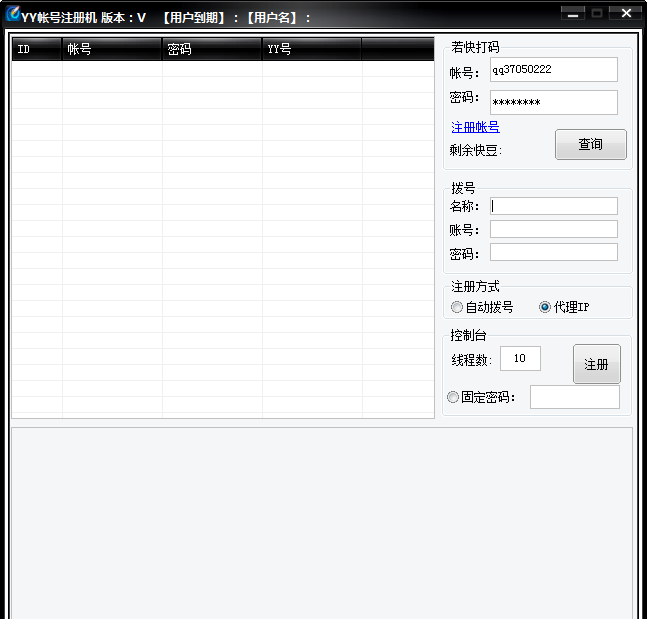Focus the 拨号 账号 text field
Screen dimensions: 647x642
coord(554,229)
